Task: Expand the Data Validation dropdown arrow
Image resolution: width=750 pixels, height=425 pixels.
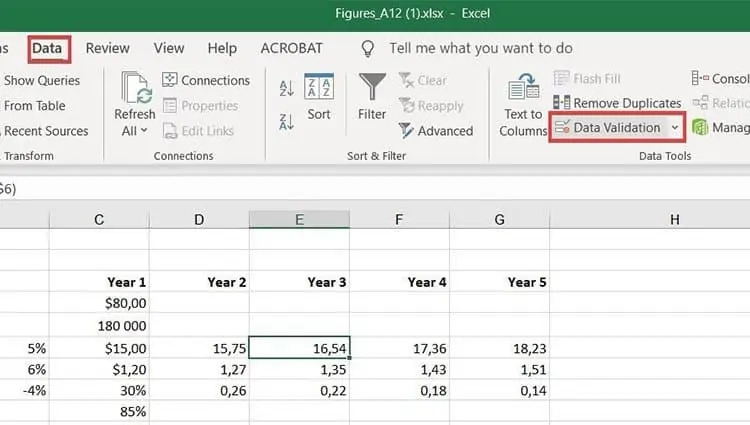Action: point(675,128)
